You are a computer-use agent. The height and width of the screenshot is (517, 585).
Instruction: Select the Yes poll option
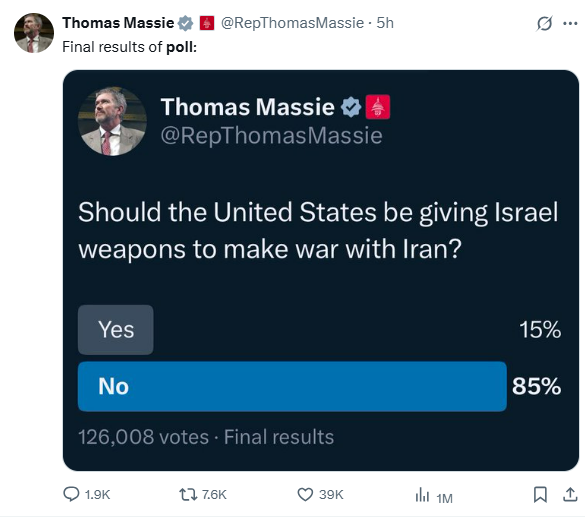(x=116, y=330)
